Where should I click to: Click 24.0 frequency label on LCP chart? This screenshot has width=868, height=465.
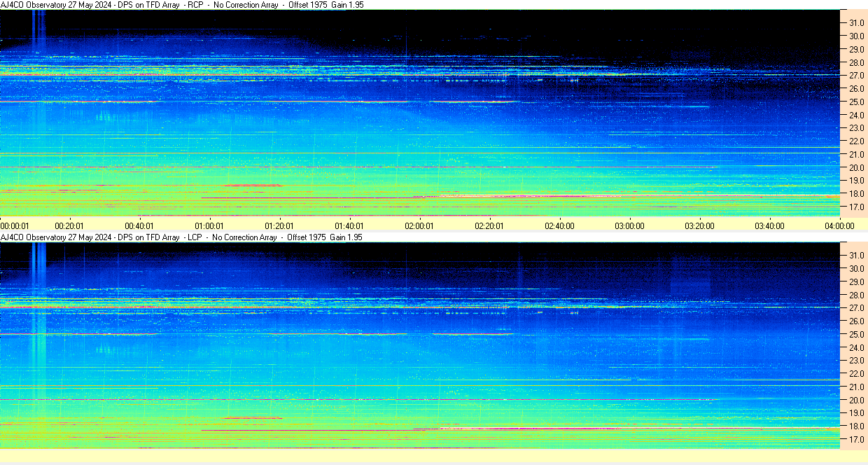(856, 347)
